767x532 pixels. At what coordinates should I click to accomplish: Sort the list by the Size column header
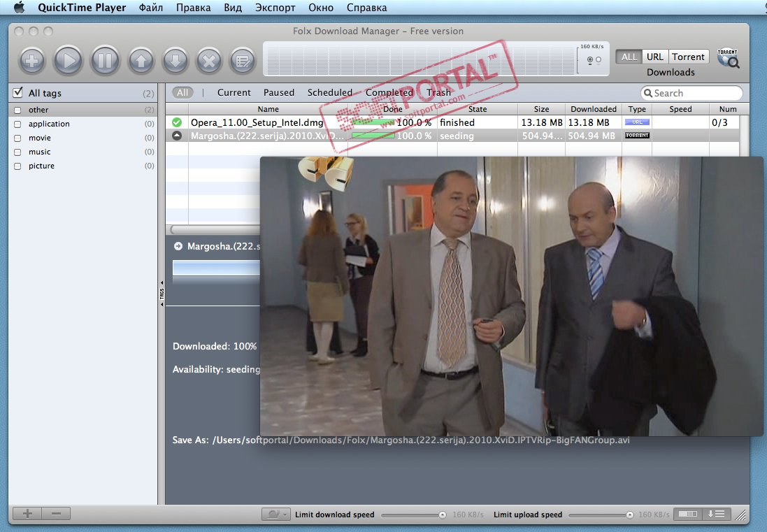click(x=541, y=109)
